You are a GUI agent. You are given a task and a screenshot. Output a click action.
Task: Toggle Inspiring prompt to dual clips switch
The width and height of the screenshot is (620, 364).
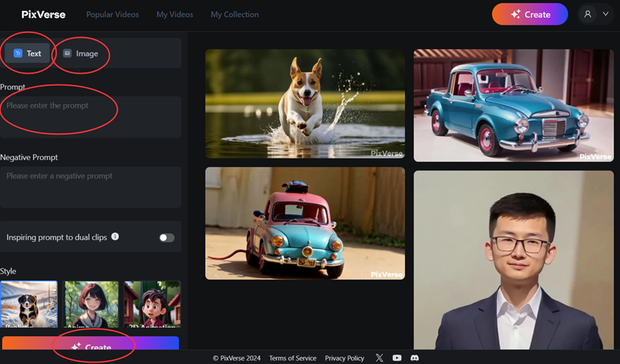click(x=166, y=237)
